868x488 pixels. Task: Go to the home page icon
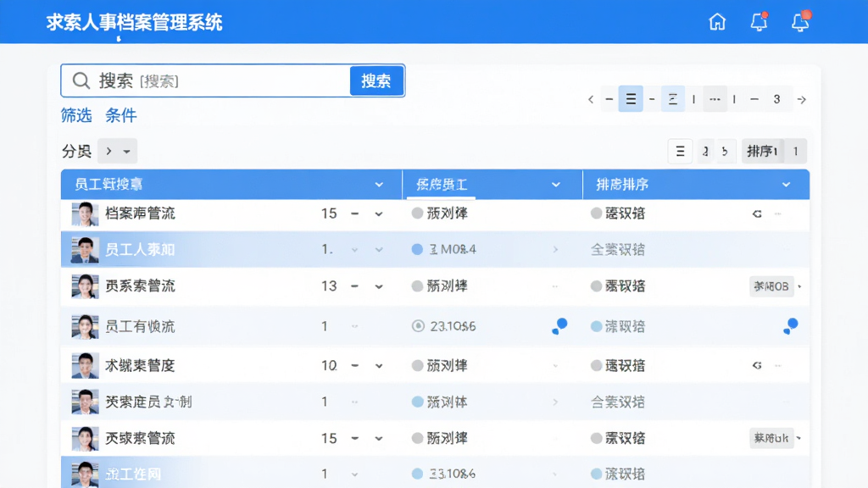tap(717, 21)
